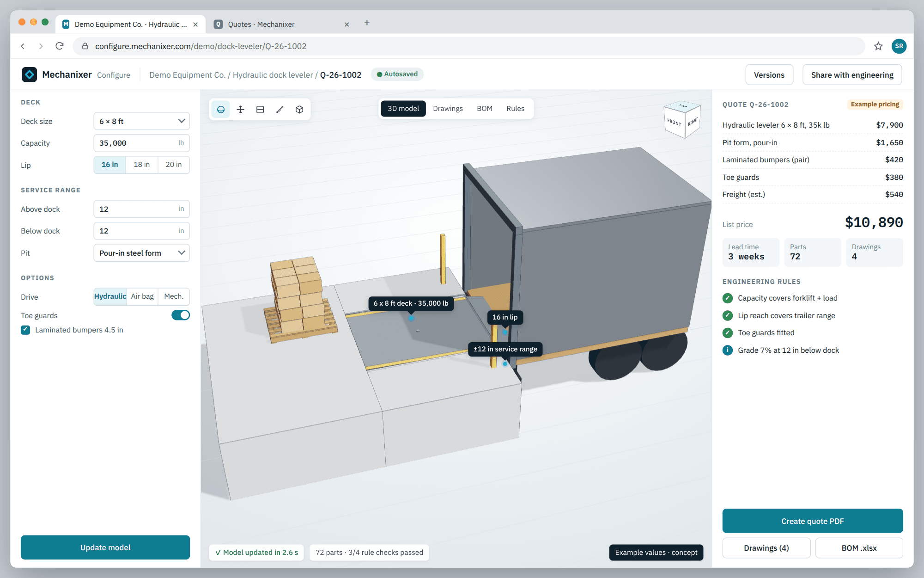Switch to the Rules view tab
The image size is (924, 578).
[x=515, y=109]
